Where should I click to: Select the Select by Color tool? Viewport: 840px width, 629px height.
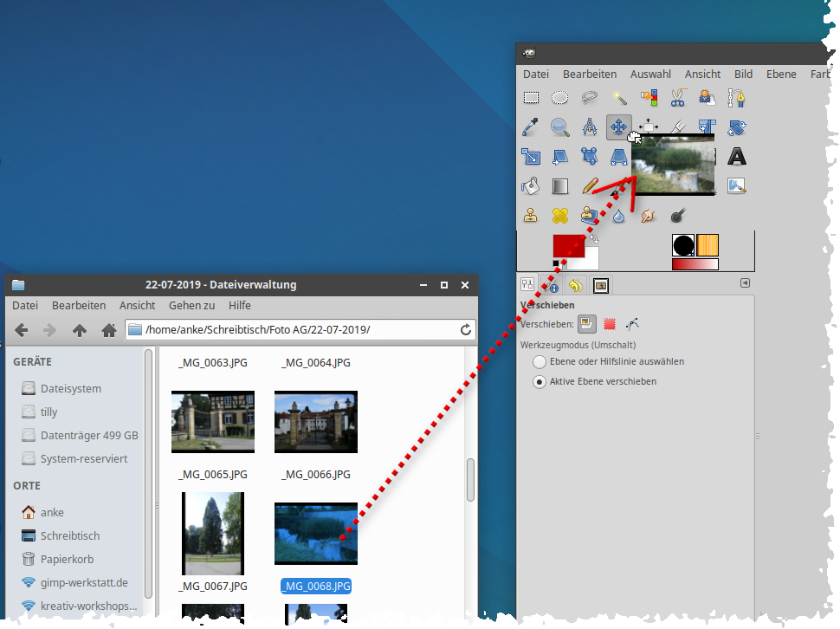[649, 98]
